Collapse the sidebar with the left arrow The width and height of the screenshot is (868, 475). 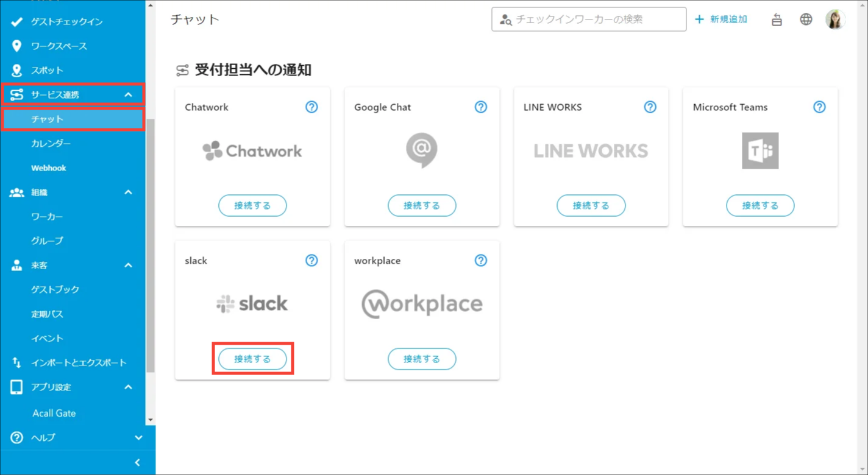click(137, 463)
